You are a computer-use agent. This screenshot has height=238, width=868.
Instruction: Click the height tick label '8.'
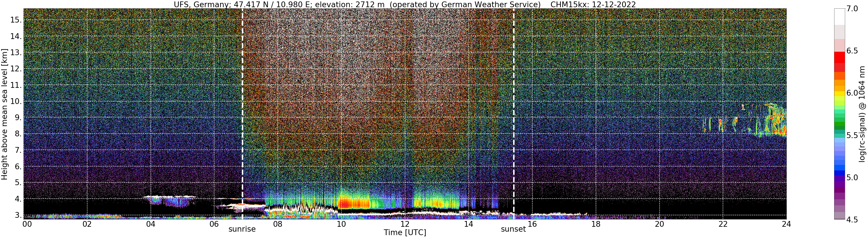click(18, 134)
